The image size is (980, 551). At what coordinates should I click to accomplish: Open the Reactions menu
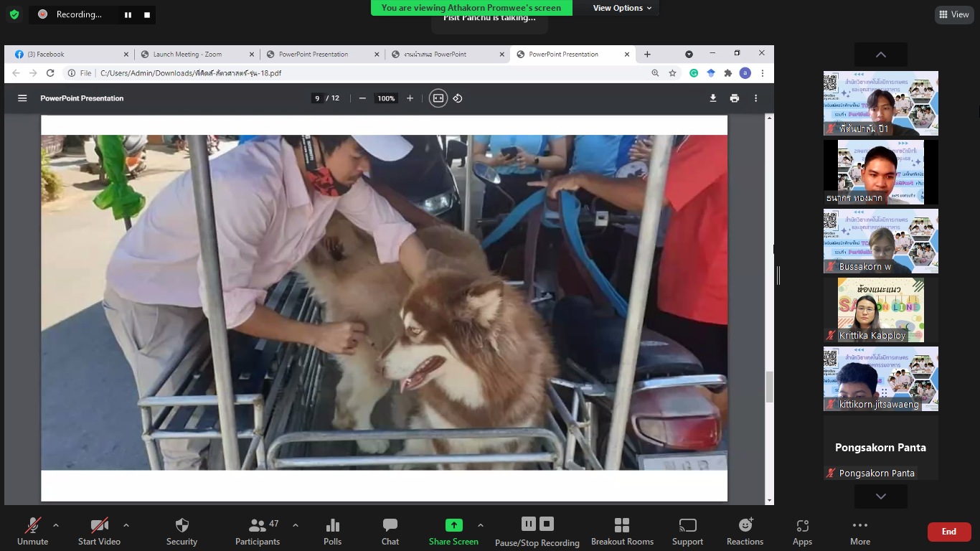(745, 531)
